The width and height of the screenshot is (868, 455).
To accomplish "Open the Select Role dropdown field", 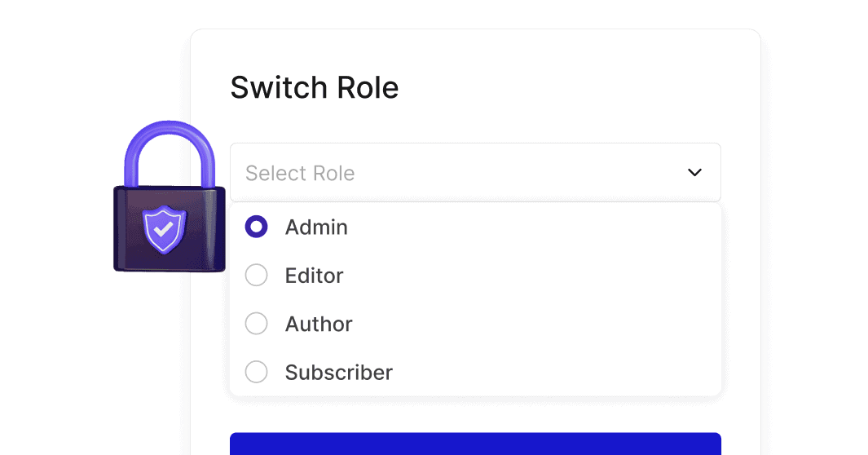I will tap(475, 173).
